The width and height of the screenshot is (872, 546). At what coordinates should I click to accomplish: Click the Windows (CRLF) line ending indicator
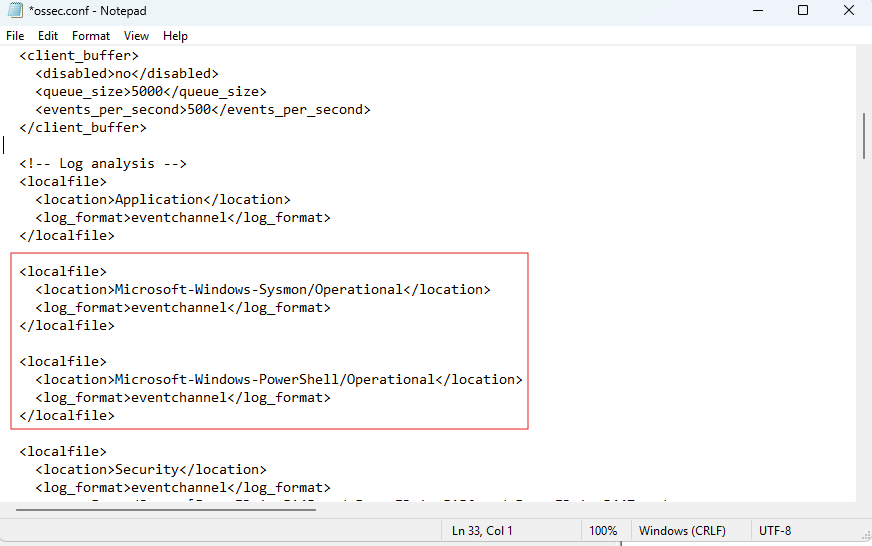point(682,530)
